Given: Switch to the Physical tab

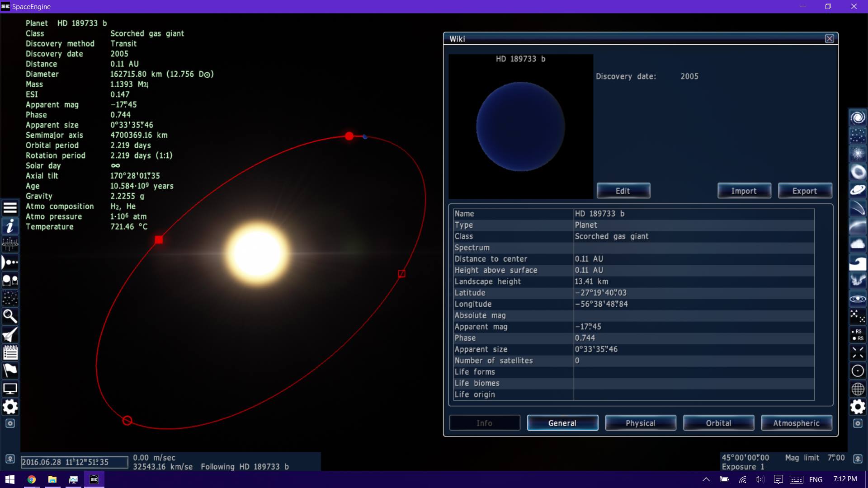Looking at the screenshot, I should pyautogui.click(x=641, y=423).
